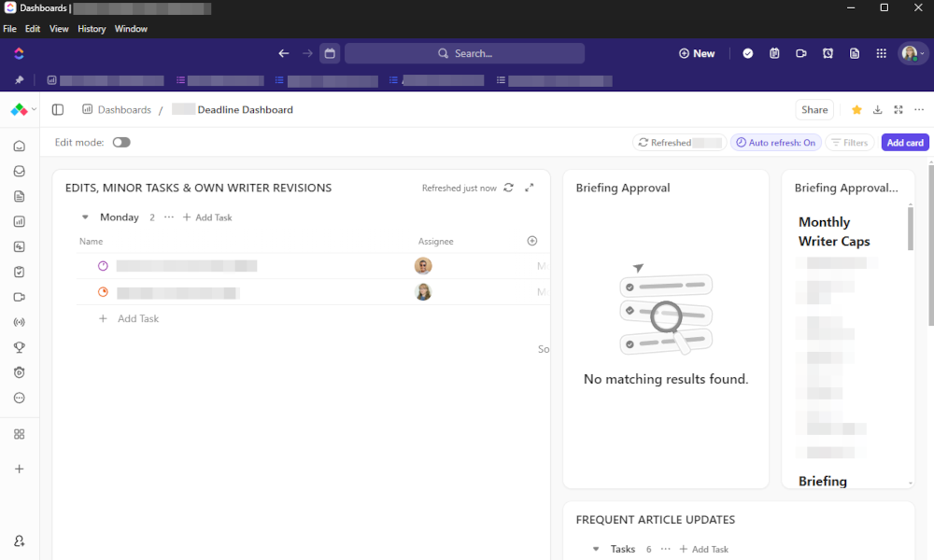Open the Clips camera icon in sidebar
The width and height of the screenshot is (934, 560).
[19, 297]
